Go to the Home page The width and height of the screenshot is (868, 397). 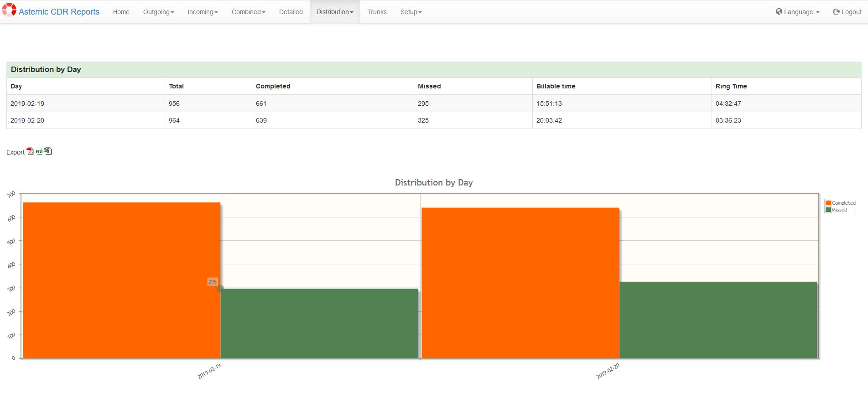click(x=121, y=12)
